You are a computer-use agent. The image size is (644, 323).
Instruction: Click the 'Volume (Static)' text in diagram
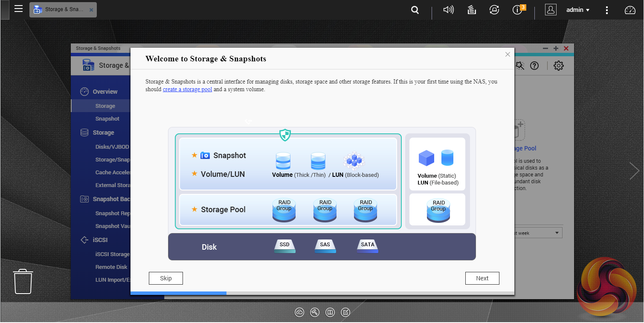[437, 176]
